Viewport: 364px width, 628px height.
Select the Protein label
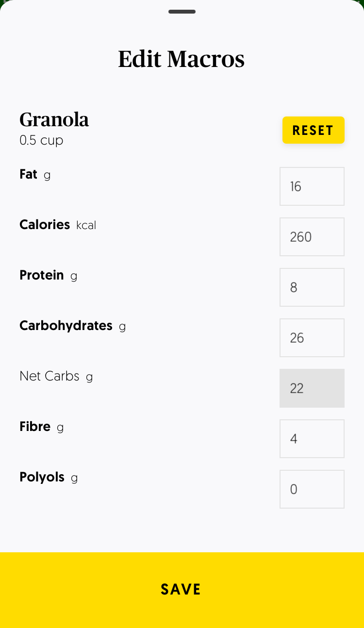[x=42, y=275]
